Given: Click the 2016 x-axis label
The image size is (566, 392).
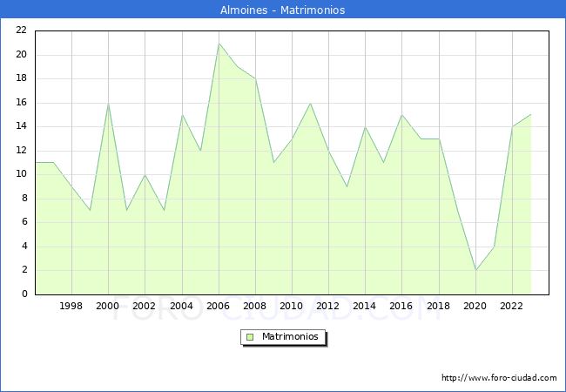Looking at the screenshot, I should [x=401, y=306].
